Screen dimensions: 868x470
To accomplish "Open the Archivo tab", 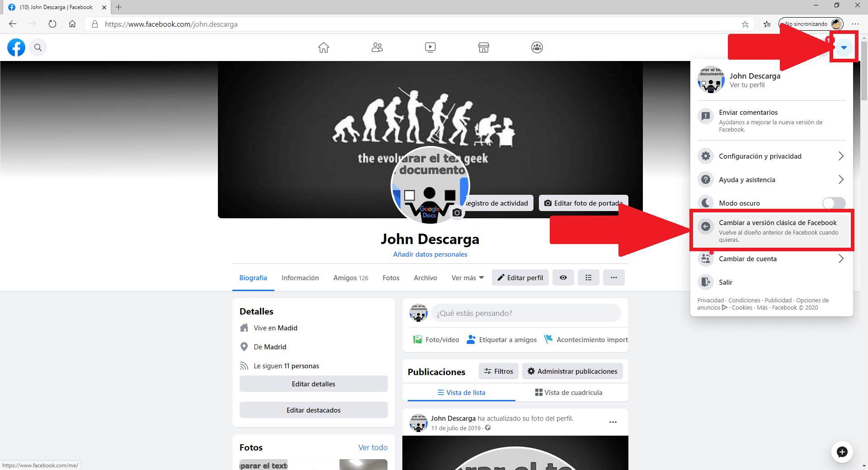I will [425, 278].
